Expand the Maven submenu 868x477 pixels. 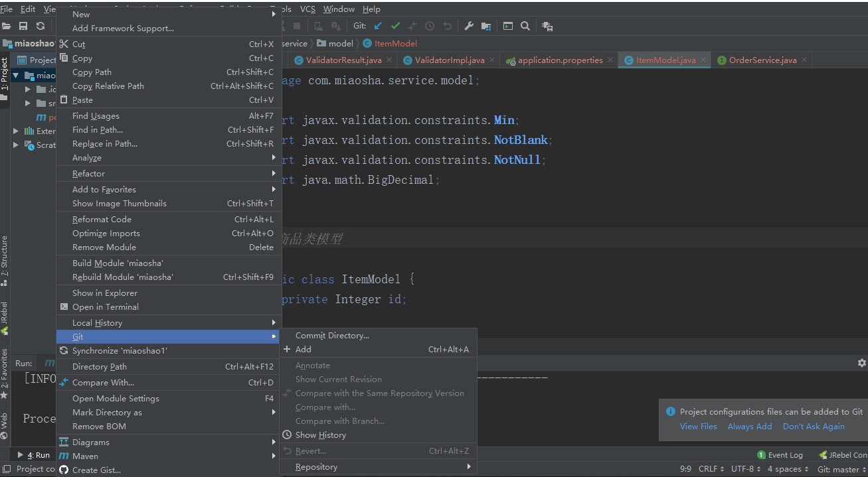[166, 456]
